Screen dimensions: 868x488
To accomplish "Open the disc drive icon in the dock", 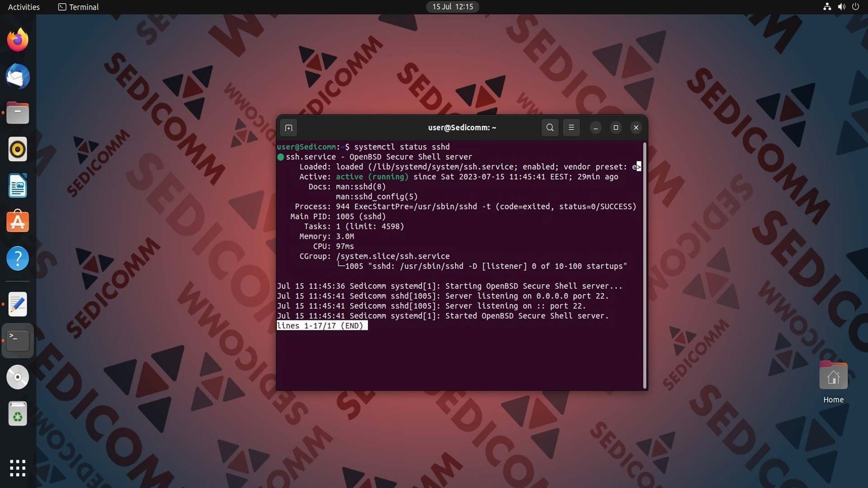I will pyautogui.click(x=18, y=377).
